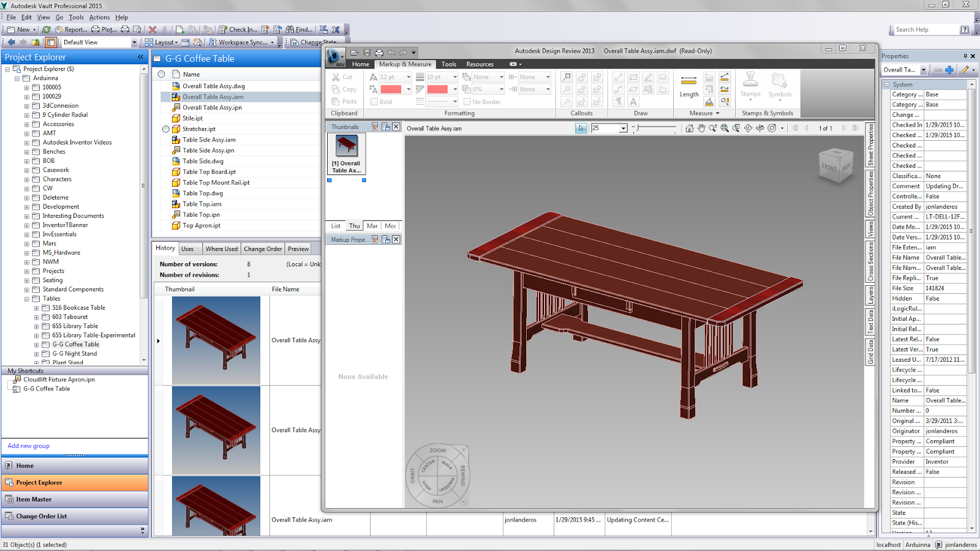
Task: Click the Add new group link
Action: pos(28,446)
